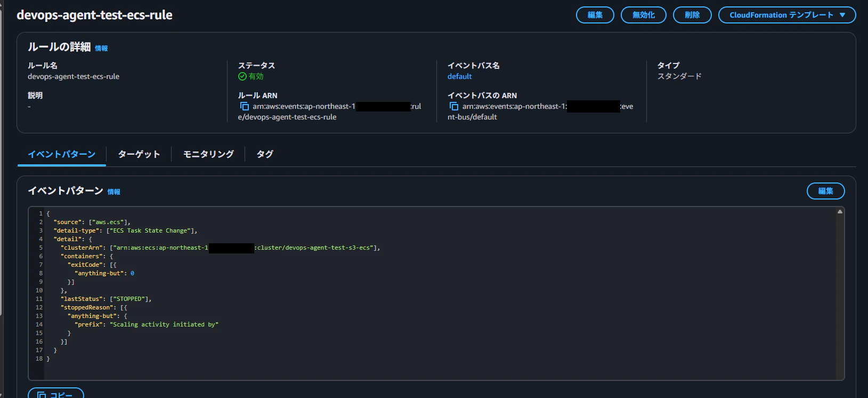The height and width of the screenshot is (398, 868).
Task: Click the page title devops-agent-test-ecs-rule
Action: tap(95, 15)
